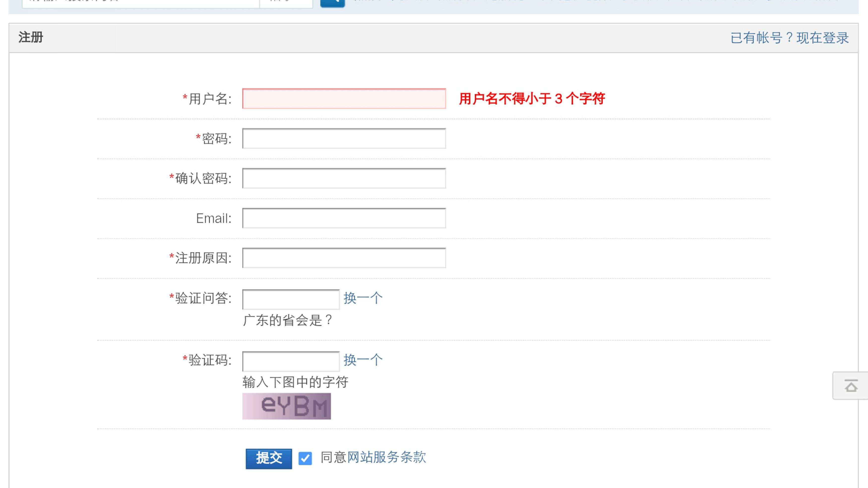Click 换一个 next to 验证问答 field

[x=363, y=298]
